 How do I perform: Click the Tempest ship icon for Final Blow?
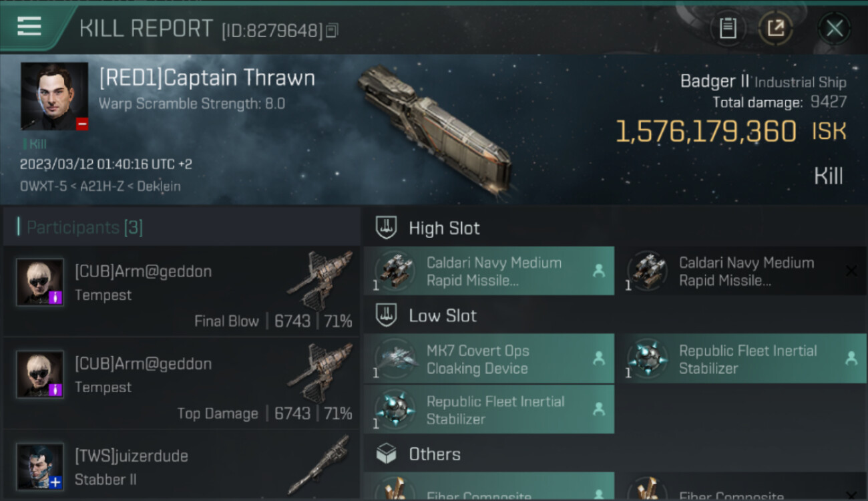point(320,281)
